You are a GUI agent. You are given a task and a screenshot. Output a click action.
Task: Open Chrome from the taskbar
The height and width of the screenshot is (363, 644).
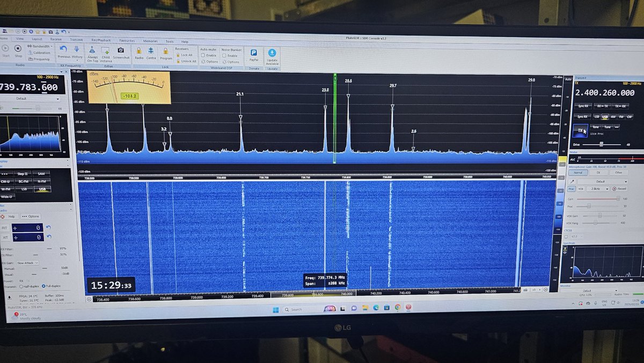pyautogui.click(x=398, y=308)
